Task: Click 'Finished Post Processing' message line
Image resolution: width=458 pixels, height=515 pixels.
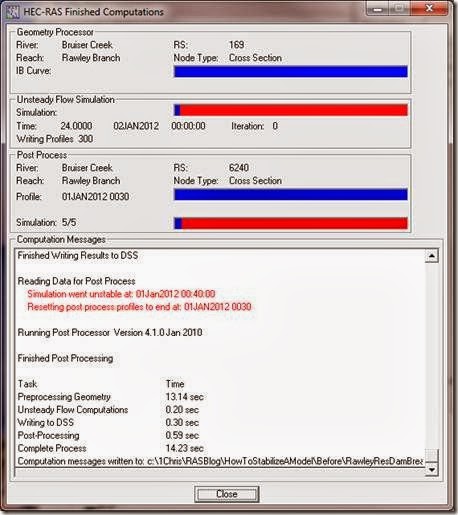Action: click(x=65, y=358)
